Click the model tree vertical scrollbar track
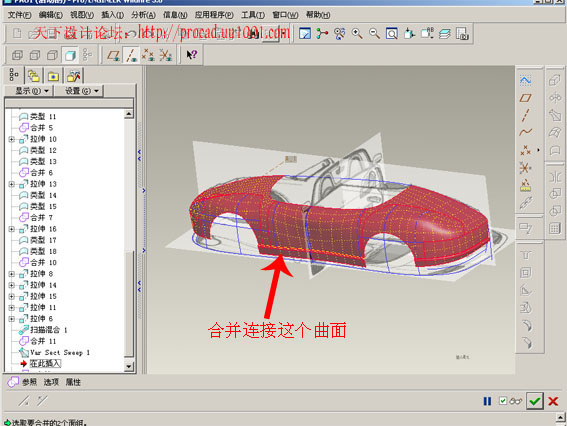This screenshot has width=567, height=426. 129,239
